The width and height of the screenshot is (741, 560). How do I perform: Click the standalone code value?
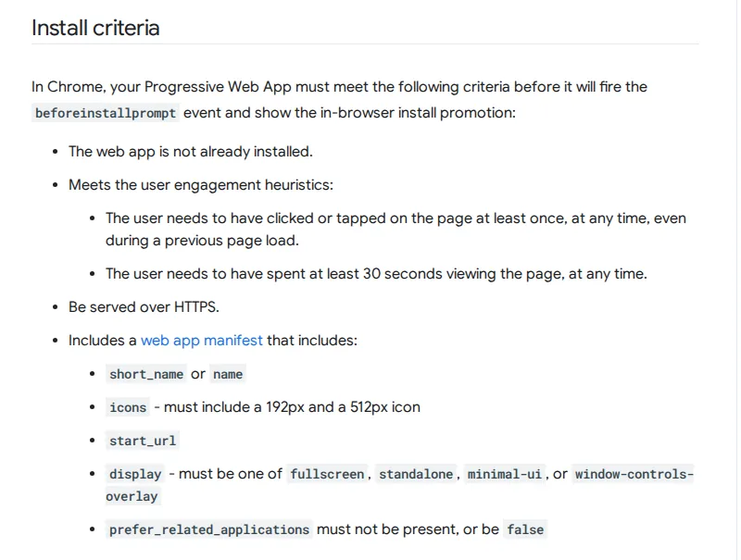(x=416, y=474)
